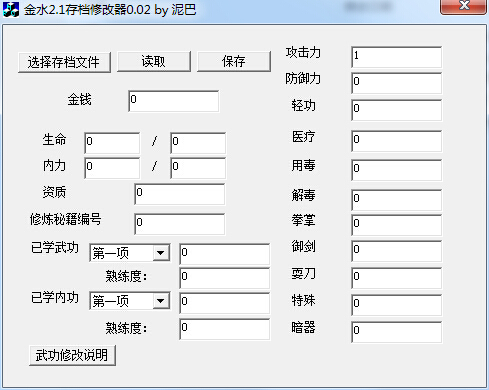Screen dimensions: 489x390
Task: Expand the 已学武功 第一项 dropdown
Action: [161, 253]
